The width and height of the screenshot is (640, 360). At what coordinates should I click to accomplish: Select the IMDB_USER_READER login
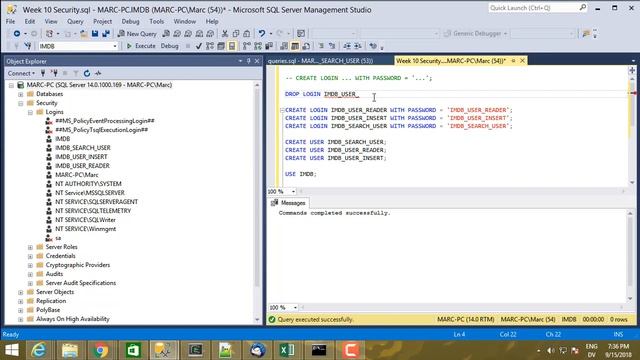[82, 166]
